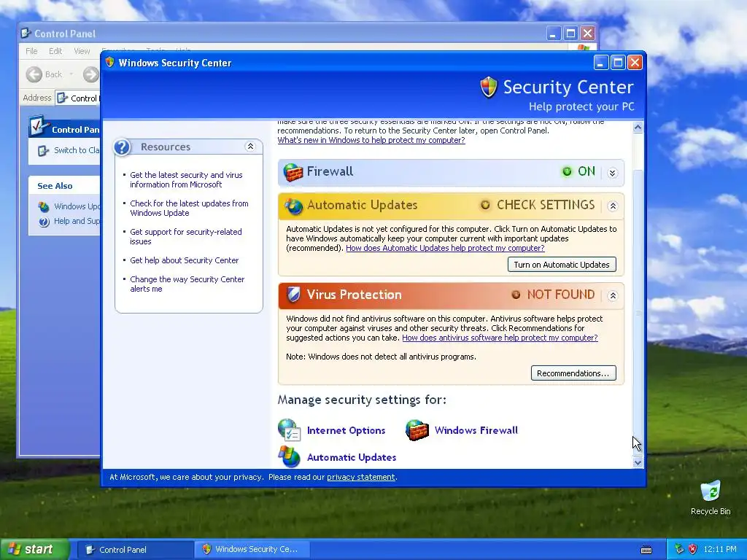Click the shield icon in Security Center title bar
Viewport: 747px width, 560px height.
click(x=109, y=63)
